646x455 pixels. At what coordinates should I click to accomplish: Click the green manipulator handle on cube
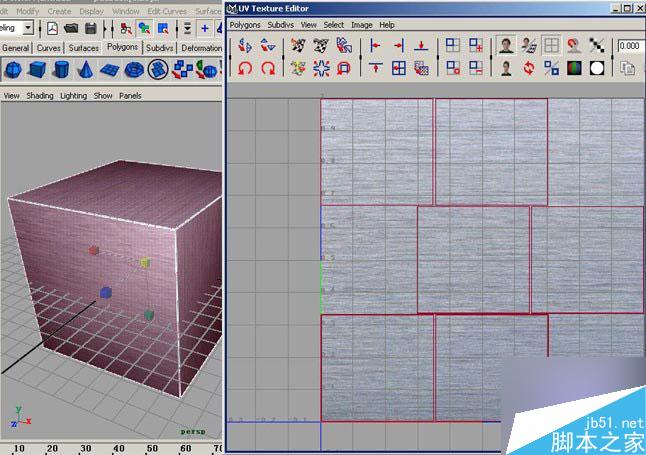[149, 316]
